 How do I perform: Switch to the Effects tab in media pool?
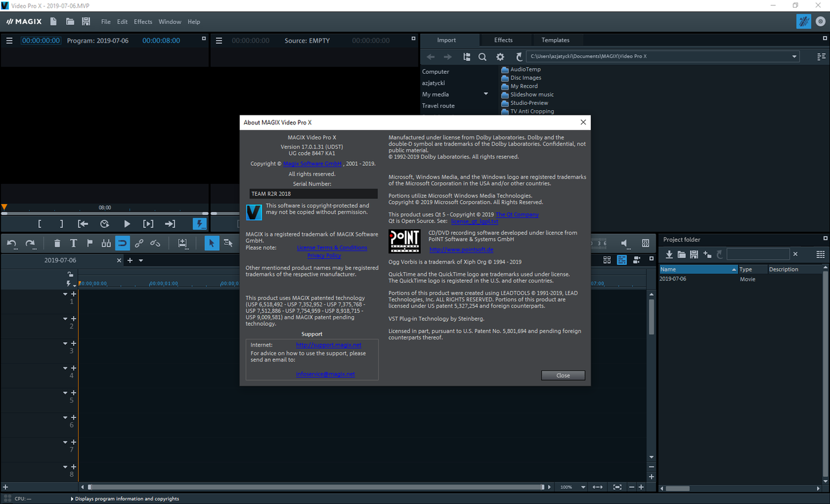[x=503, y=40]
